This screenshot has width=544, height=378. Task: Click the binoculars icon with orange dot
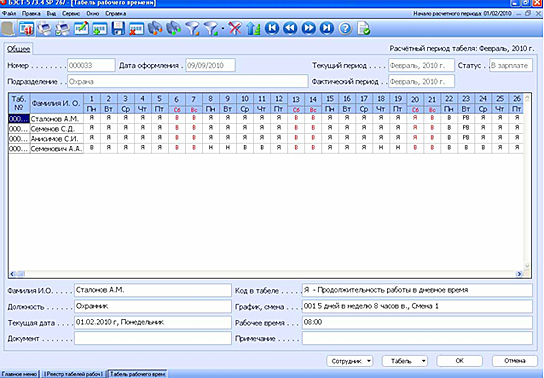[155, 28]
